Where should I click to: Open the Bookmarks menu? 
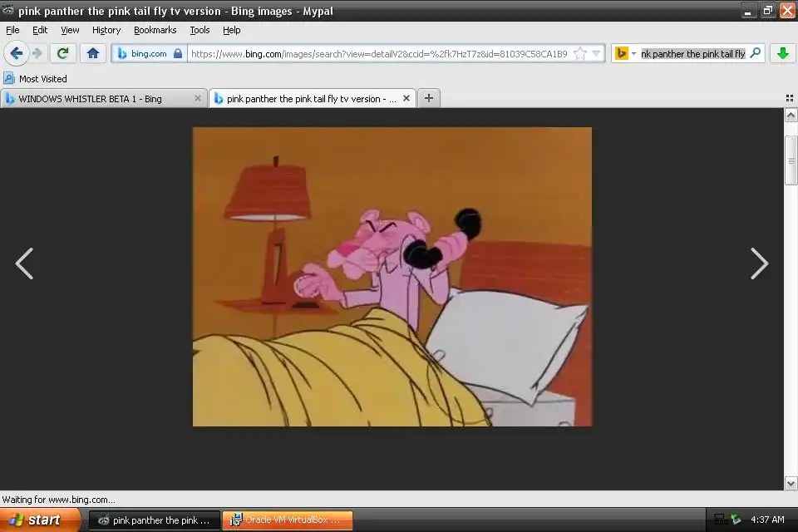tap(155, 30)
